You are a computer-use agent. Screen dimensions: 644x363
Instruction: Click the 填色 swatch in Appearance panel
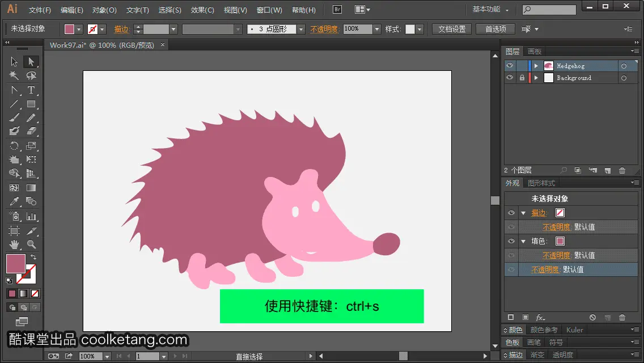coord(560,241)
